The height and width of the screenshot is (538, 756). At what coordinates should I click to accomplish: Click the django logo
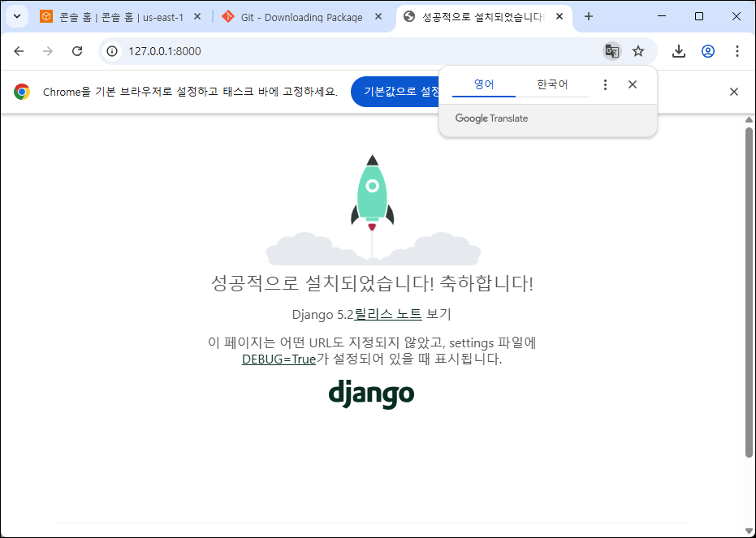pos(371,394)
